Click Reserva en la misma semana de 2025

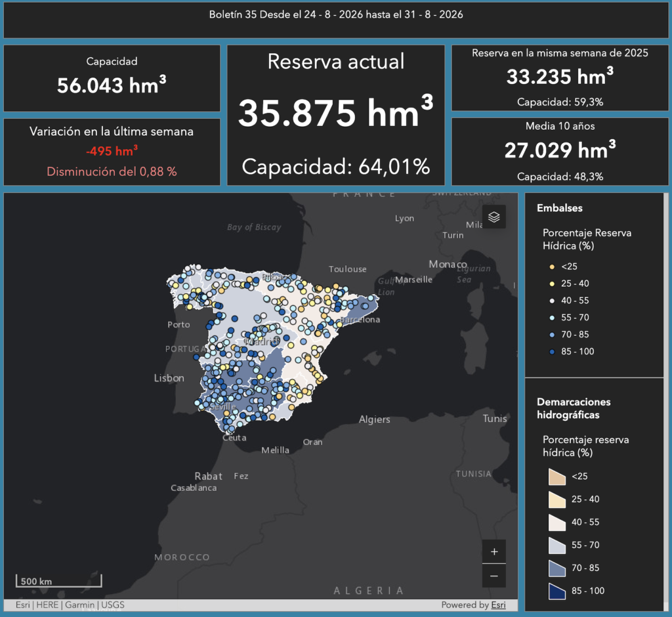(560, 53)
